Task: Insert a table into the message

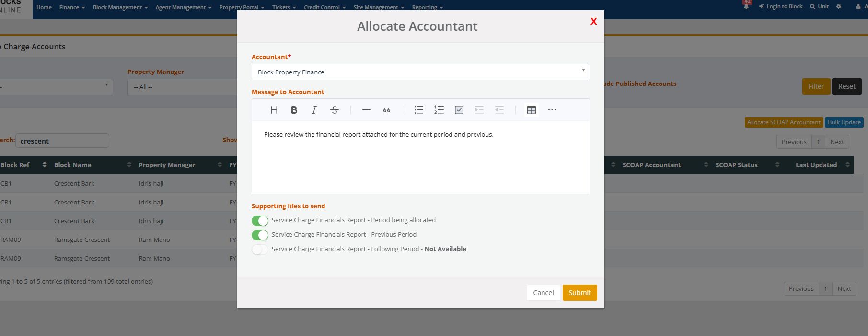Action: click(531, 110)
